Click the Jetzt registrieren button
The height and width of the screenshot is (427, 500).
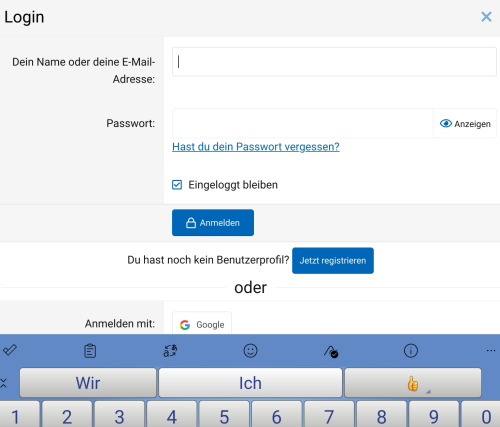pos(333,260)
